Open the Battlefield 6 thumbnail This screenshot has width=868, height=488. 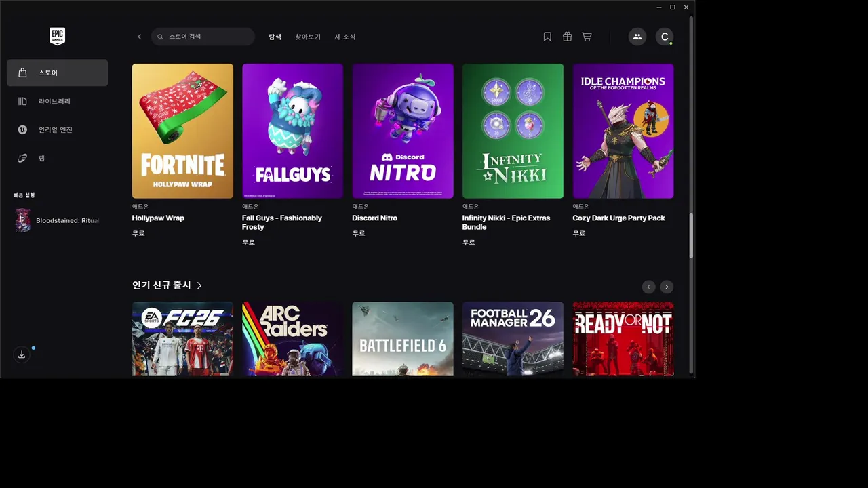[403, 339]
